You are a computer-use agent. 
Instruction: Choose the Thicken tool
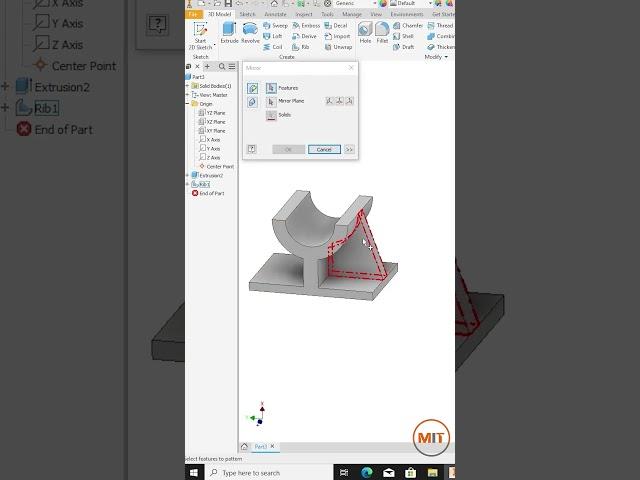441,47
